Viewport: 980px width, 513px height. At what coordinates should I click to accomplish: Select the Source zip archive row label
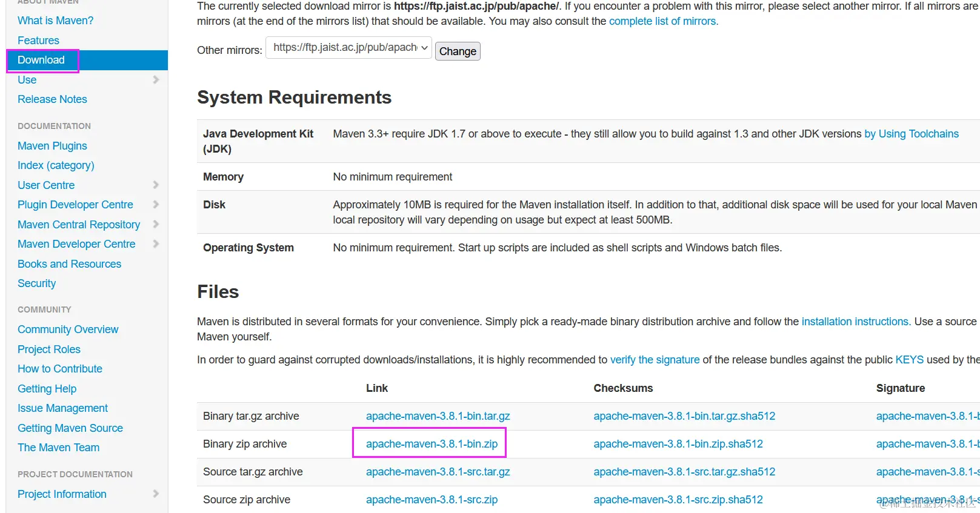coord(247,500)
